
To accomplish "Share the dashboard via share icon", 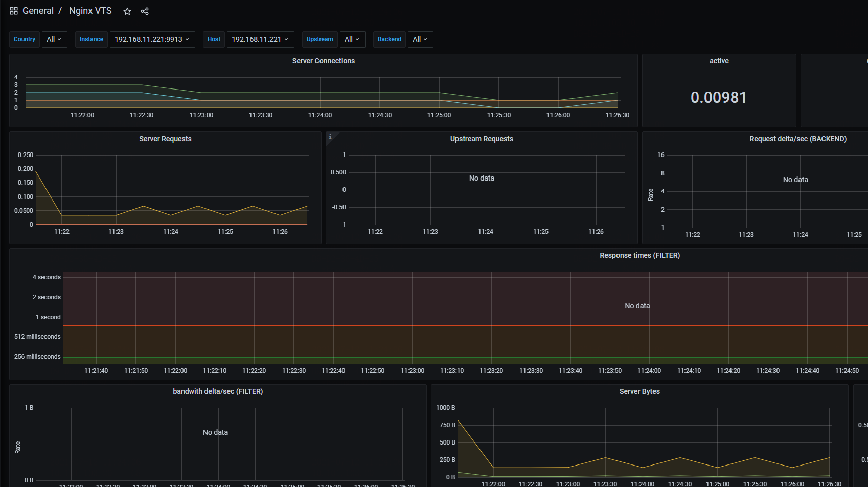I will click(x=145, y=11).
